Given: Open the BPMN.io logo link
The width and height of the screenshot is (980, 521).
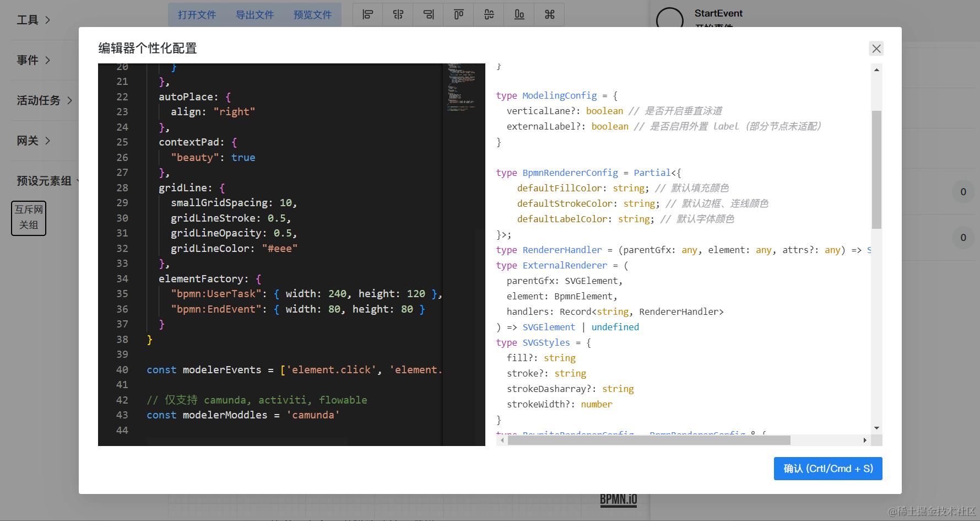Looking at the screenshot, I should [618, 499].
